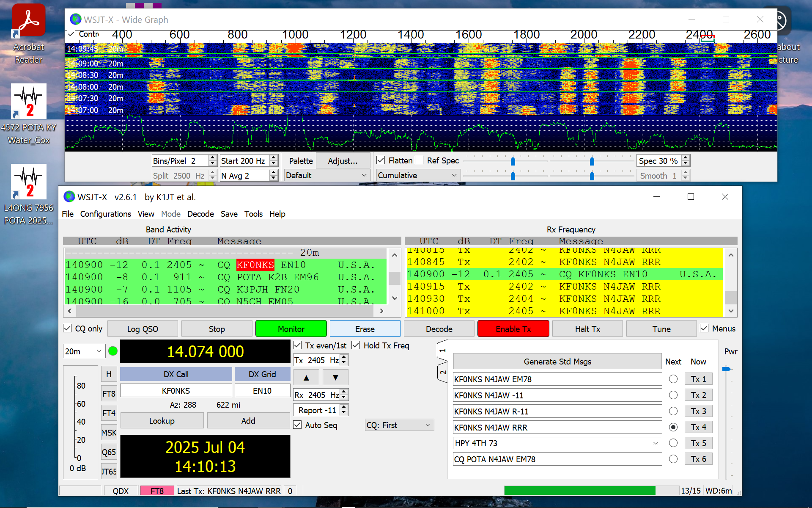This screenshot has height=508, width=812.
Task: Open the L4ONG 7956 POTA 2025 desktop icon
Action: pos(28,195)
